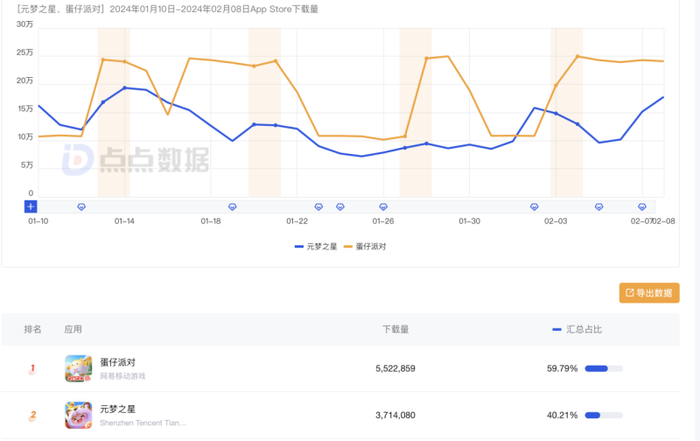Click the 下载量 column header
The height and width of the screenshot is (441, 700).
pos(395,329)
